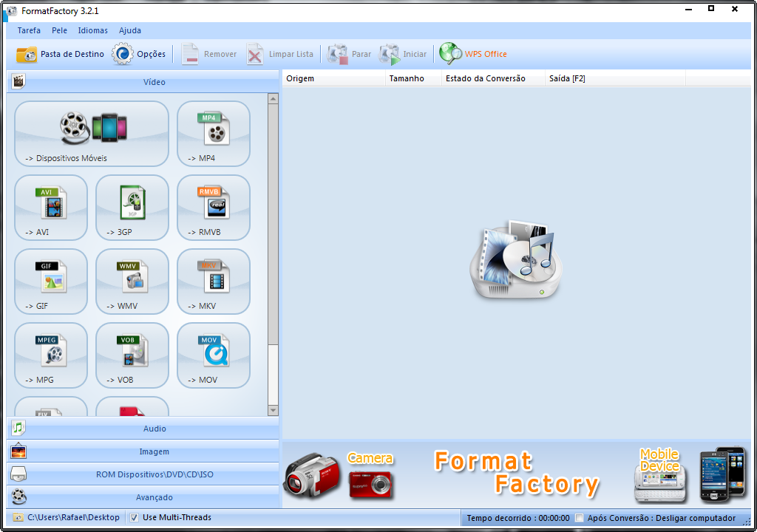Open Pasta de Destino folder icon
757x532 pixels.
point(27,54)
